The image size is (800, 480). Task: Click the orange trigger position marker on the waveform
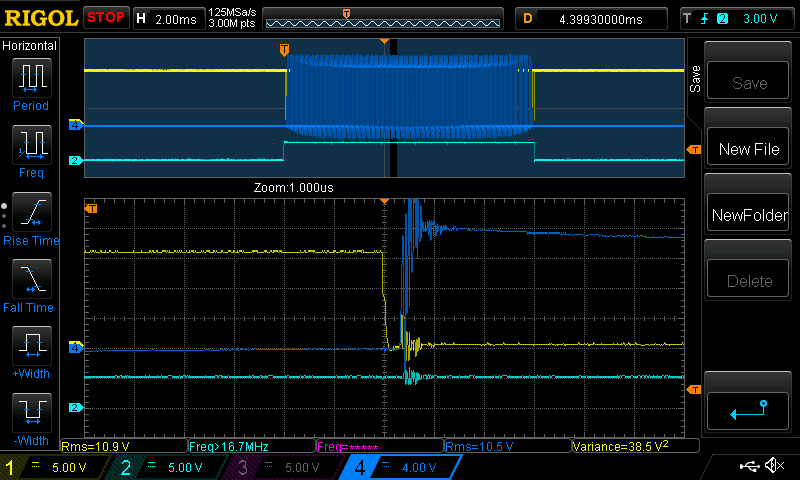pos(284,49)
